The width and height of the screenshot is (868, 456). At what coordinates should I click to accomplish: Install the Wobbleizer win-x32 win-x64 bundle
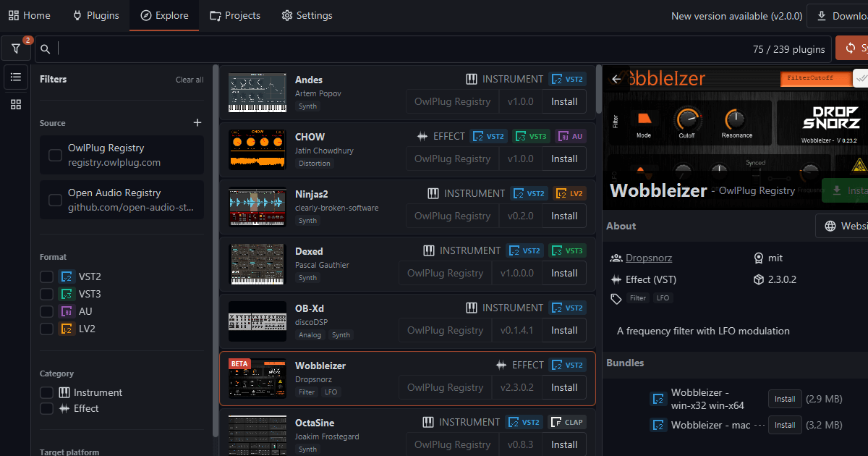(785, 399)
